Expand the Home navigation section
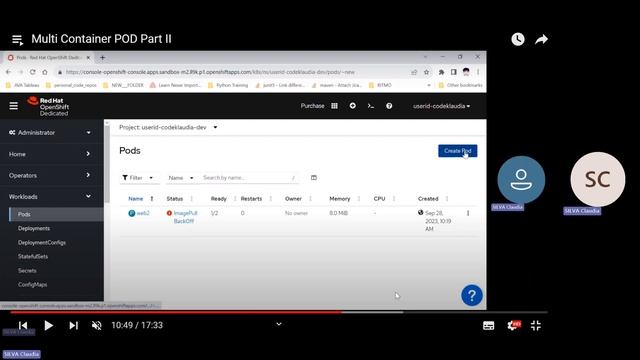Viewport: 640px width, 360px height. [50, 154]
